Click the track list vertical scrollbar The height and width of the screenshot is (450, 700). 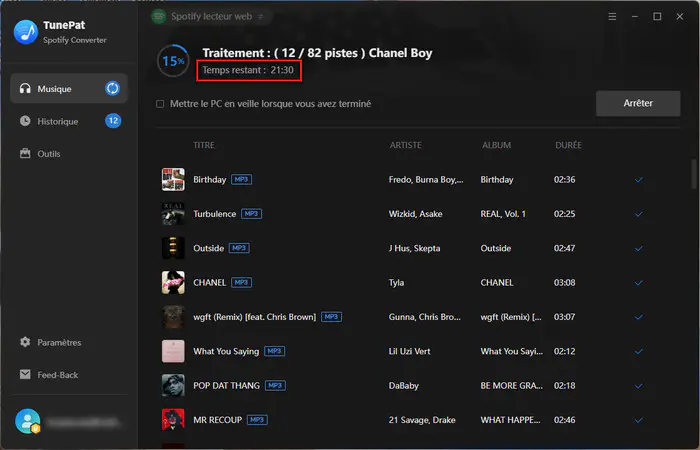point(694,174)
